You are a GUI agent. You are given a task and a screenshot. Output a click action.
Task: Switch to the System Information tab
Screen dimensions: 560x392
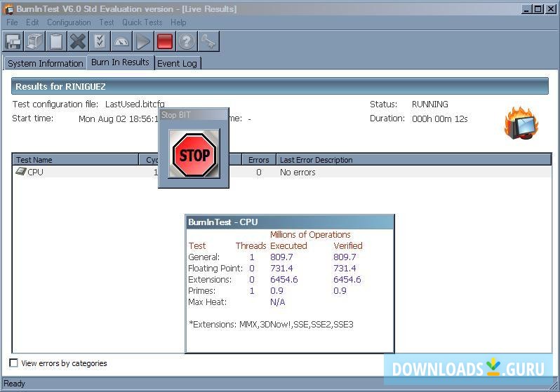coord(46,63)
